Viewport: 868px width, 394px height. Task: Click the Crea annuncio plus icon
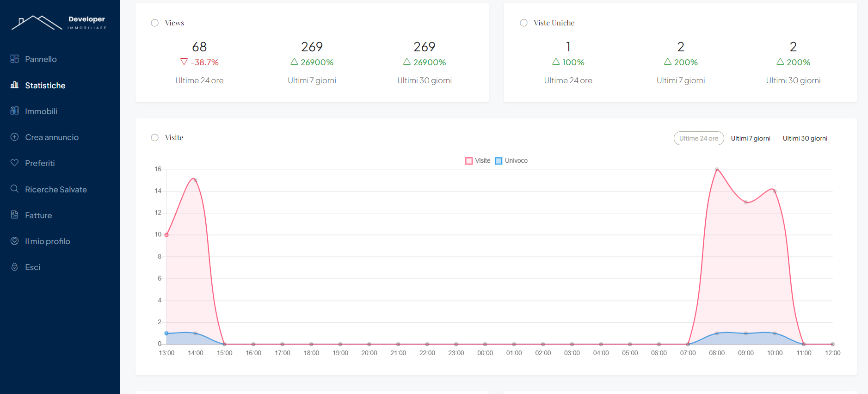tap(14, 137)
